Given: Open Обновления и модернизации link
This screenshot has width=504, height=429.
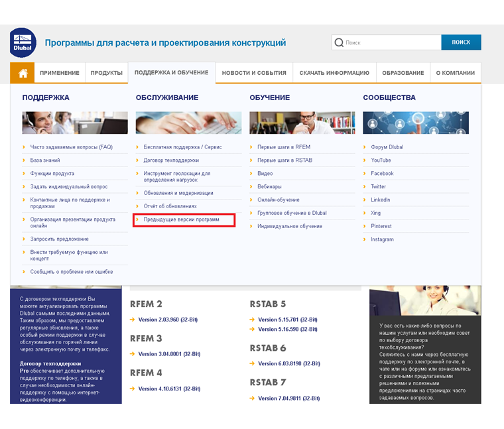Looking at the screenshot, I should pos(178,193).
